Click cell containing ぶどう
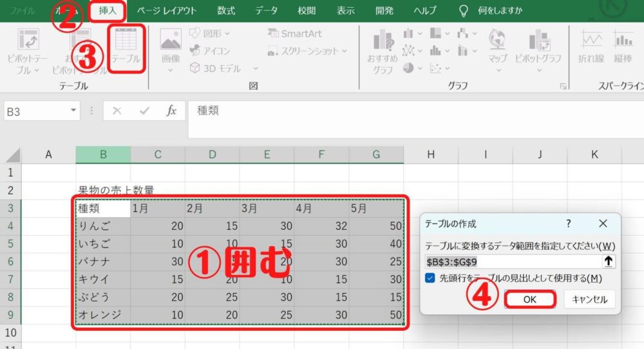Screen dimensions: 644x349 coord(103,297)
